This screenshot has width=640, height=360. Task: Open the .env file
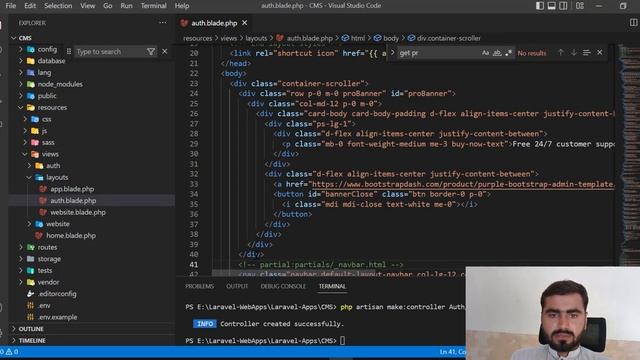coord(44,305)
